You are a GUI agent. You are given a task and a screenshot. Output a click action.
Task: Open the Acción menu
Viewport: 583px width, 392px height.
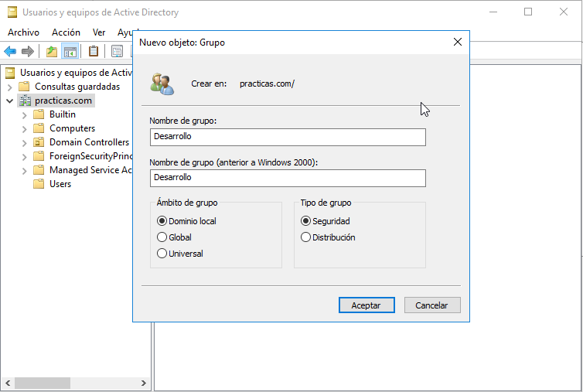(66, 32)
